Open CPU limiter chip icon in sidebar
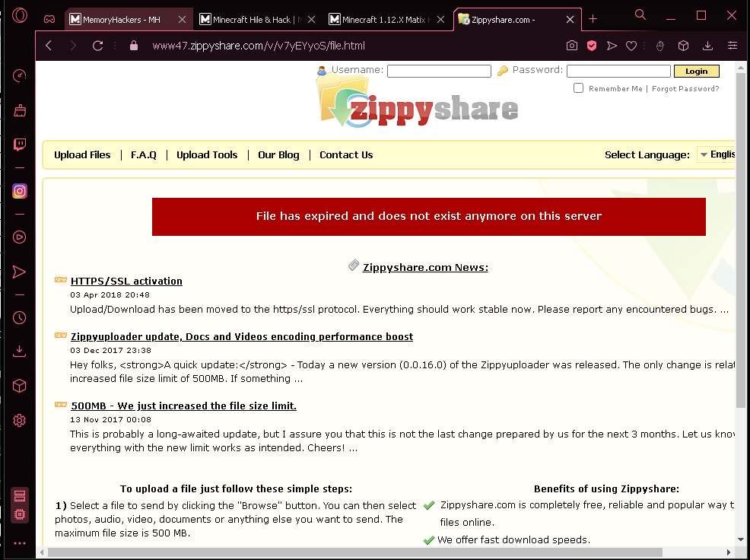750x560 pixels. pyautogui.click(x=20, y=514)
